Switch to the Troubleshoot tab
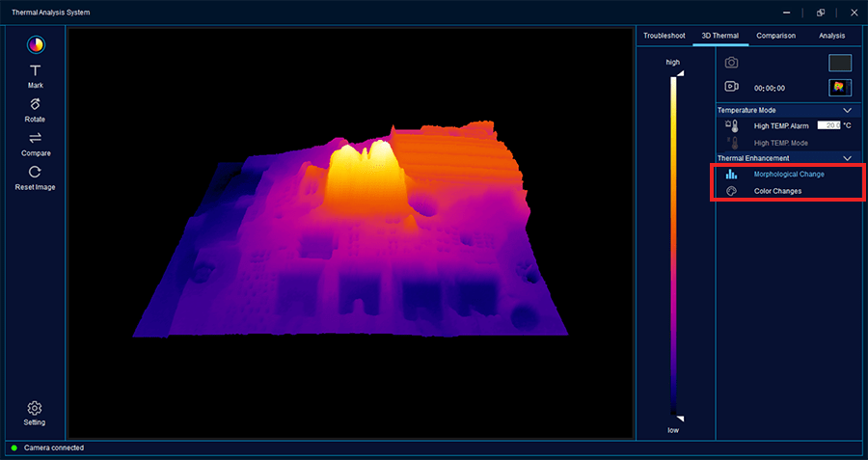 [x=664, y=36]
